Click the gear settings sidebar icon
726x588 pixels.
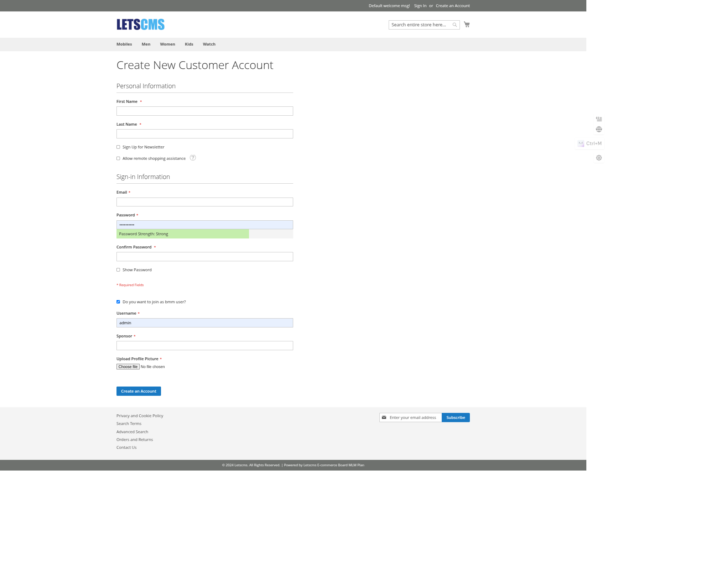pyautogui.click(x=599, y=158)
